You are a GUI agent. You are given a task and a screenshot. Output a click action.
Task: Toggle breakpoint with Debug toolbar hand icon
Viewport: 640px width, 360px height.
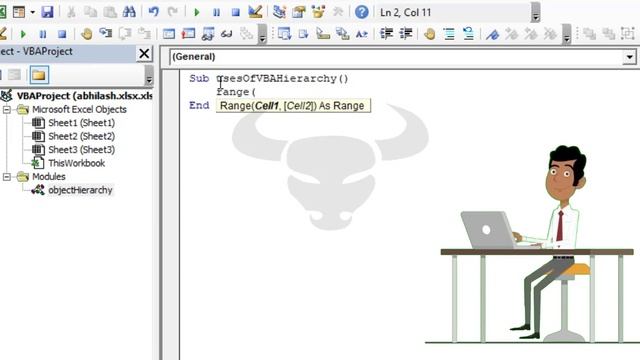click(86, 34)
